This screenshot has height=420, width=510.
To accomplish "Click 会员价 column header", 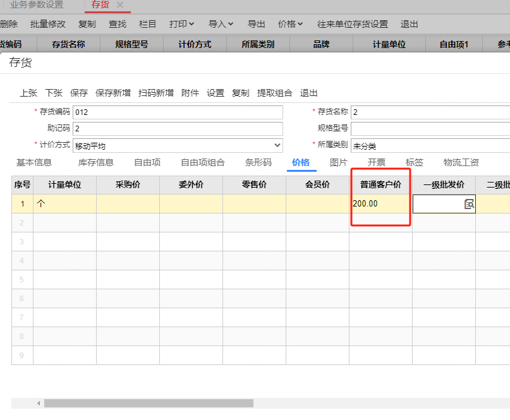I will pyautogui.click(x=317, y=184).
